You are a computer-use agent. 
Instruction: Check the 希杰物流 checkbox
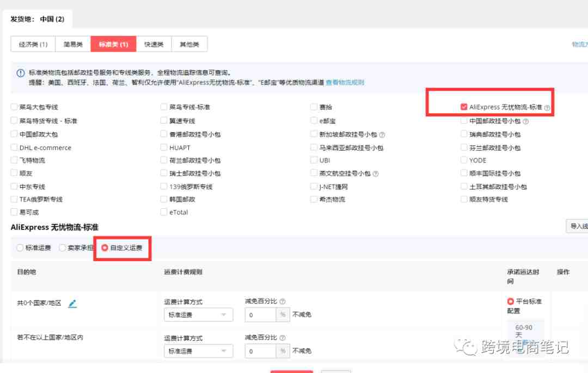[x=314, y=199]
